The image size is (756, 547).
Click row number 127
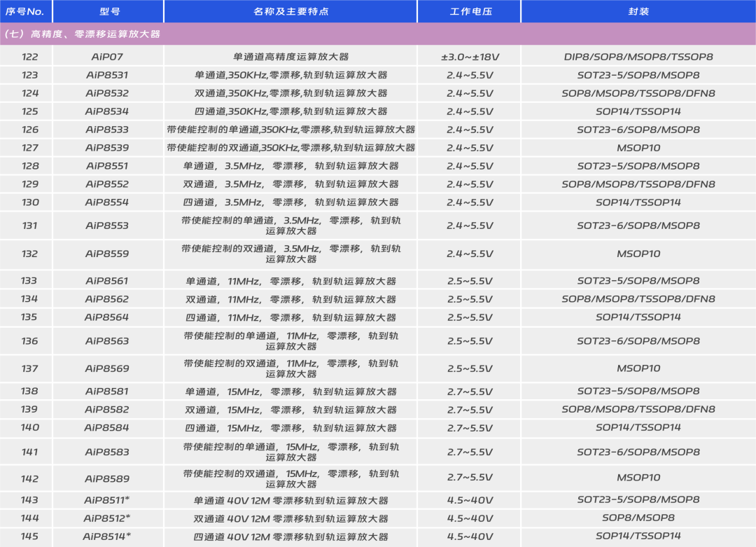coord(30,148)
